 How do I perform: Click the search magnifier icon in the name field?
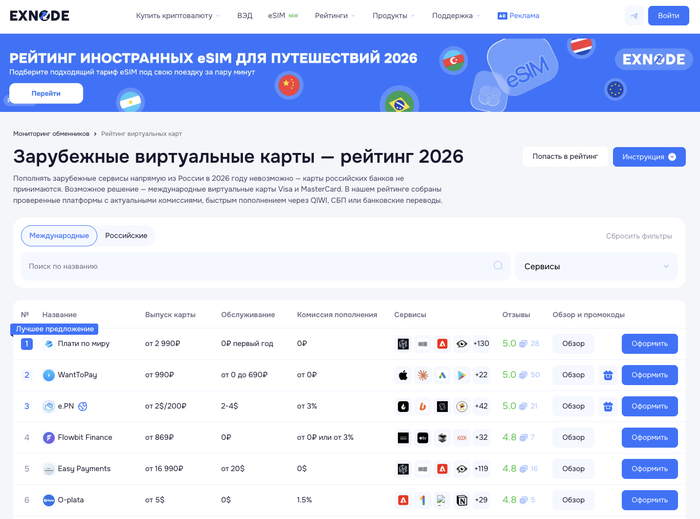click(498, 266)
